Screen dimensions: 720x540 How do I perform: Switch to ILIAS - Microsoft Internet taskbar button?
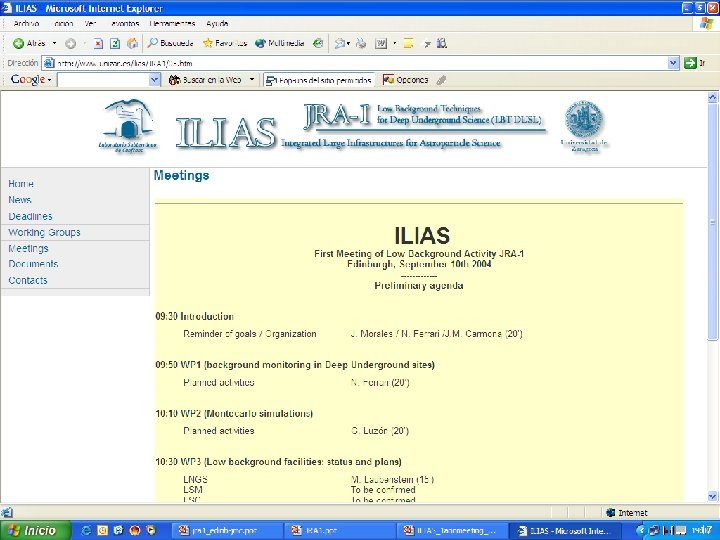click(x=564, y=531)
